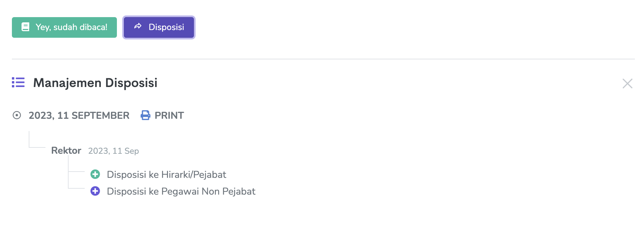Click the purple plus icon for Pegawai

coord(95,191)
